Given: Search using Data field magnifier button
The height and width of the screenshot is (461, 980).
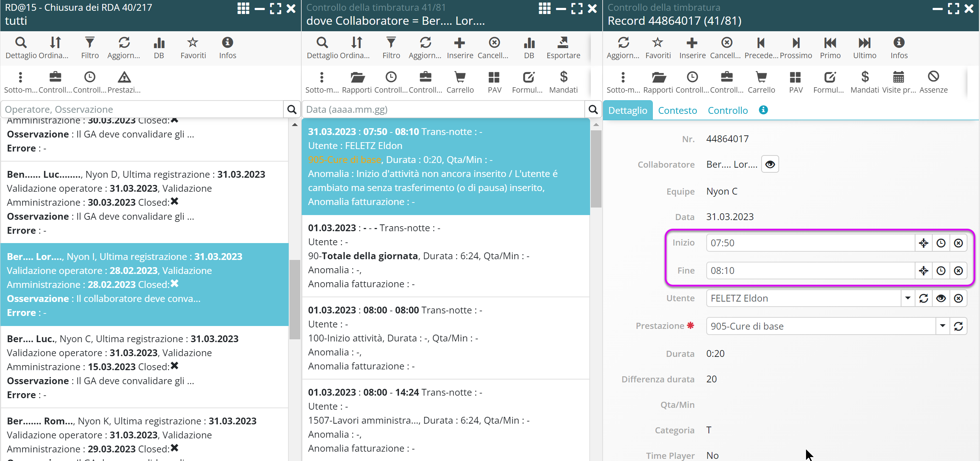Looking at the screenshot, I should (593, 110).
